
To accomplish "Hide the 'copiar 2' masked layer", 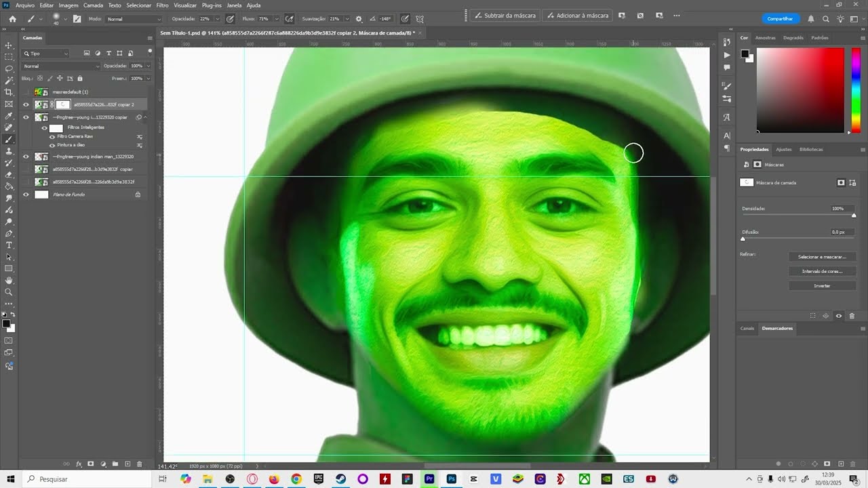I will [x=26, y=104].
